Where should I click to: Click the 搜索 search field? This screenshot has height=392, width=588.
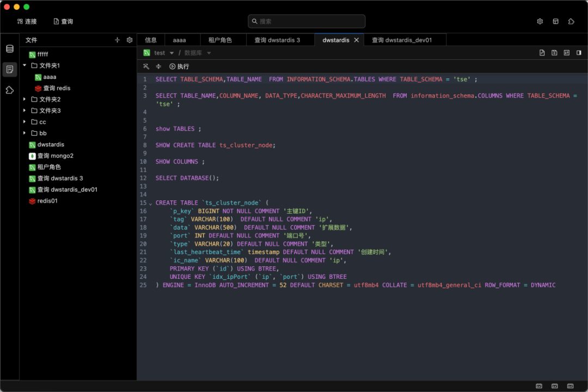tap(307, 22)
